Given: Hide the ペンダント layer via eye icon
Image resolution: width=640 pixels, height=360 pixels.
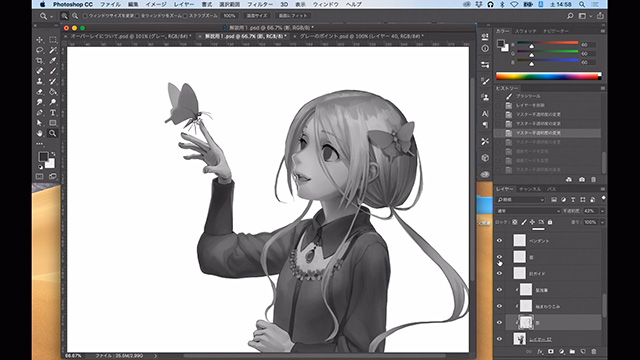Looking at the screenshot, I should coord(499,241).
